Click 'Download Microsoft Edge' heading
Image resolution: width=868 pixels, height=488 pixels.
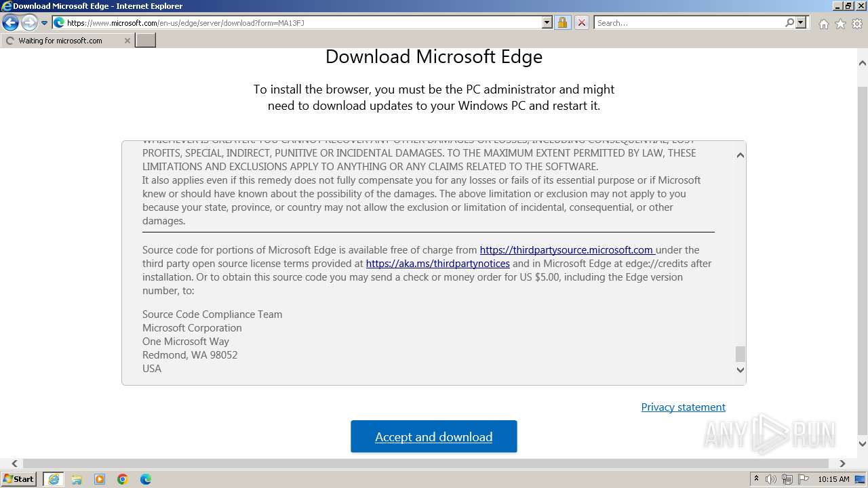tap(434, 56)
